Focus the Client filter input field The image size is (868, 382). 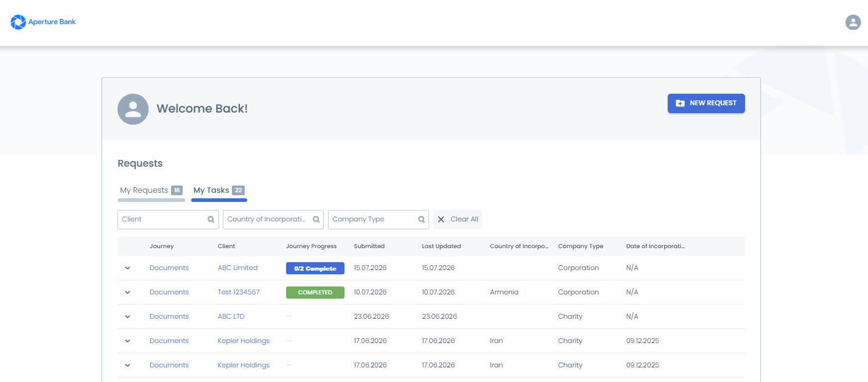click(x=168, y=220)
